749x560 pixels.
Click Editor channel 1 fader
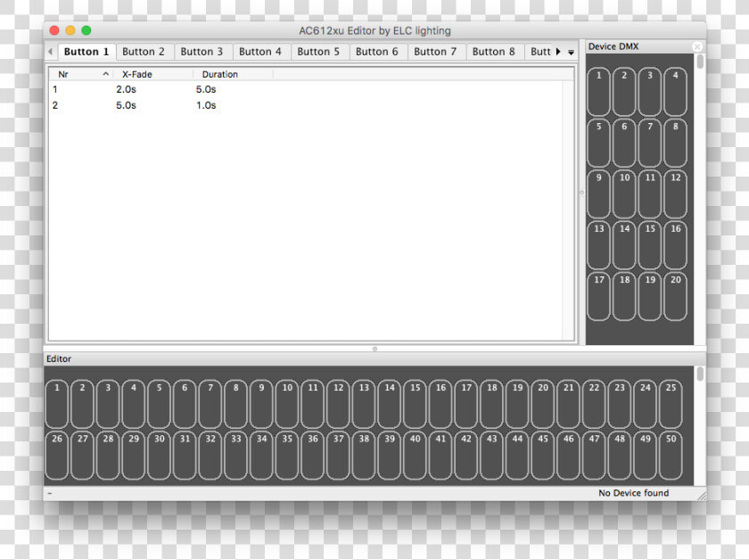point(57,404)
